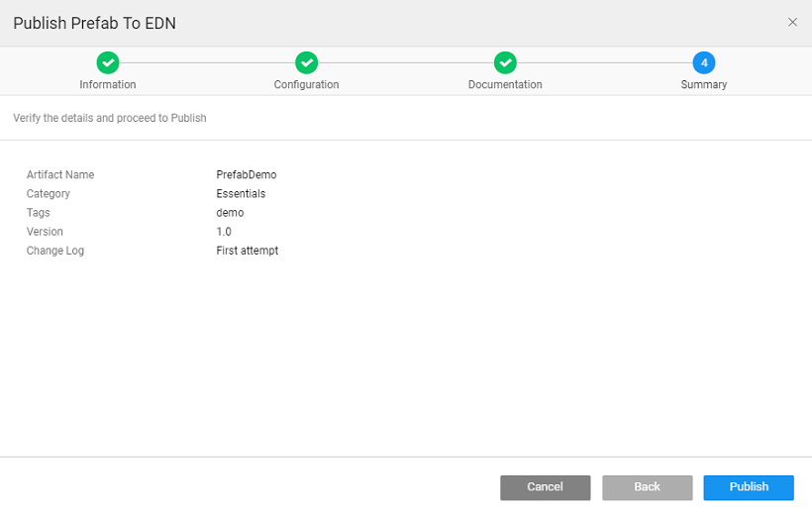The height and width of the screenshot is (515, 812).
Task: Click the blue step 4 circle
Action: coord(704,62)
